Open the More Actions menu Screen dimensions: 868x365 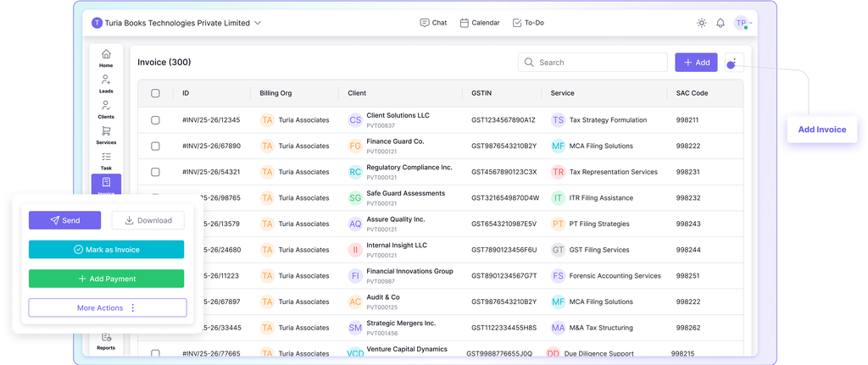108,308
